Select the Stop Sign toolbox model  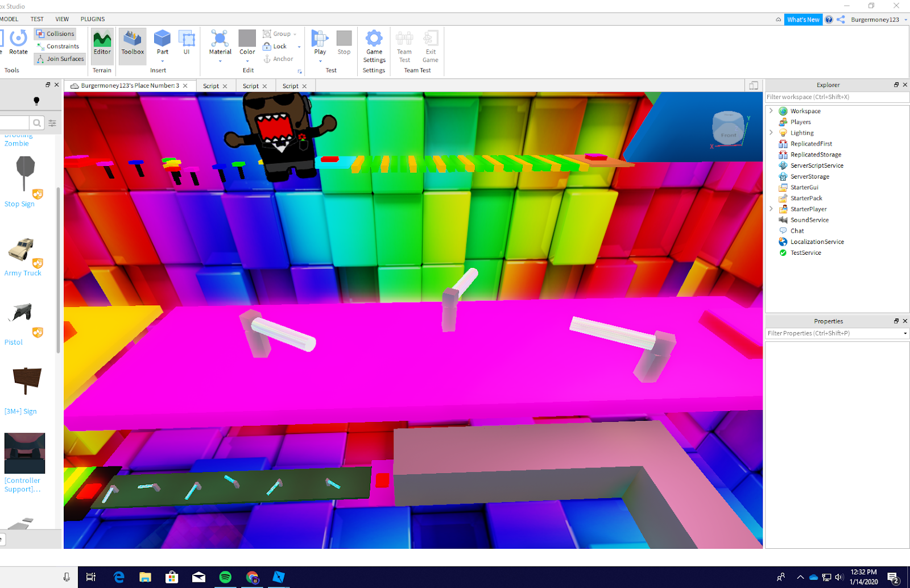24,183
